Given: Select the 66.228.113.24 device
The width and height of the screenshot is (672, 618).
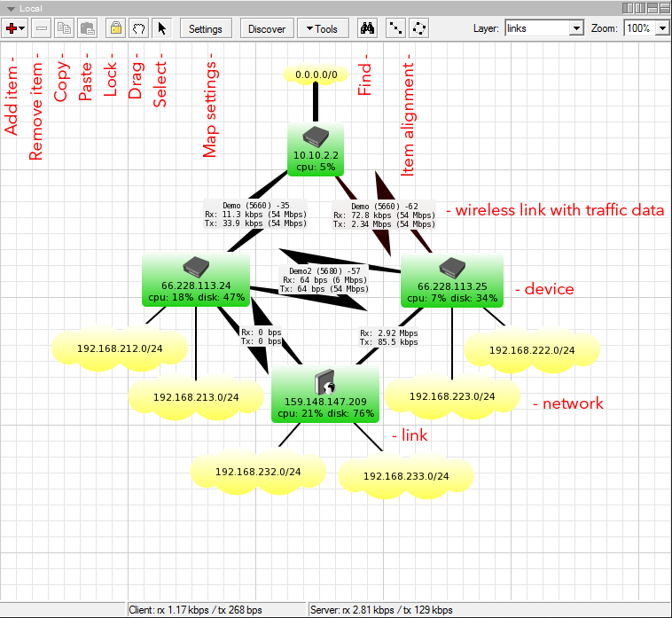Looking at the screenshot, I should (x=196, y=279).
